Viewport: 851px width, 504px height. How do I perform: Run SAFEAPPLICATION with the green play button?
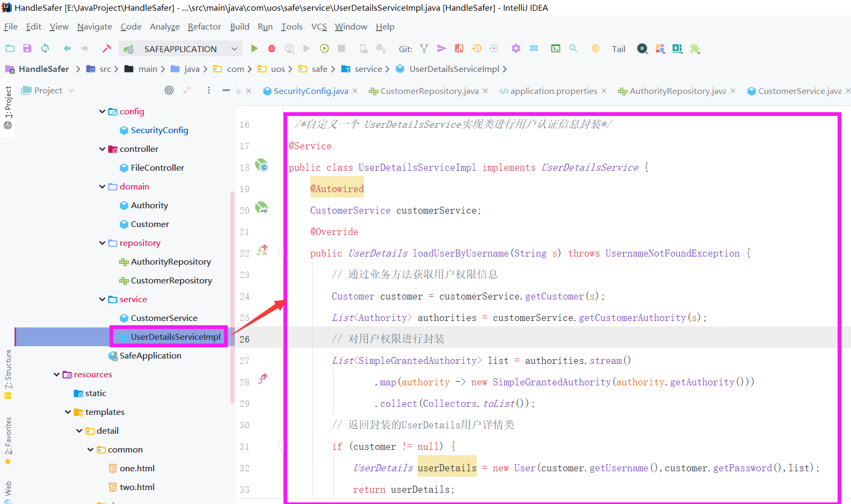(254, 49)
